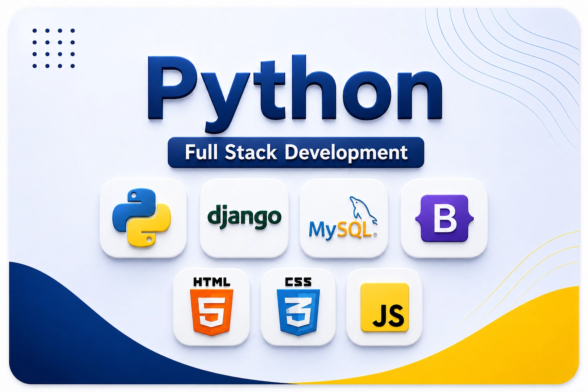The height and width of the screenshot is (392, 588).
Task: Choose the yellow JS logo icon
Action: [x=385, y=307]
